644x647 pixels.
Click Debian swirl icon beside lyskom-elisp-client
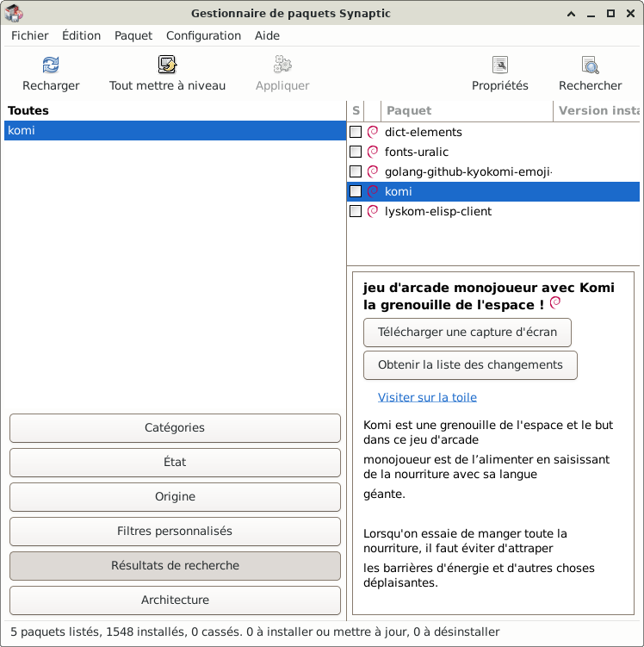pyautogui.click(x=373, y=211)
